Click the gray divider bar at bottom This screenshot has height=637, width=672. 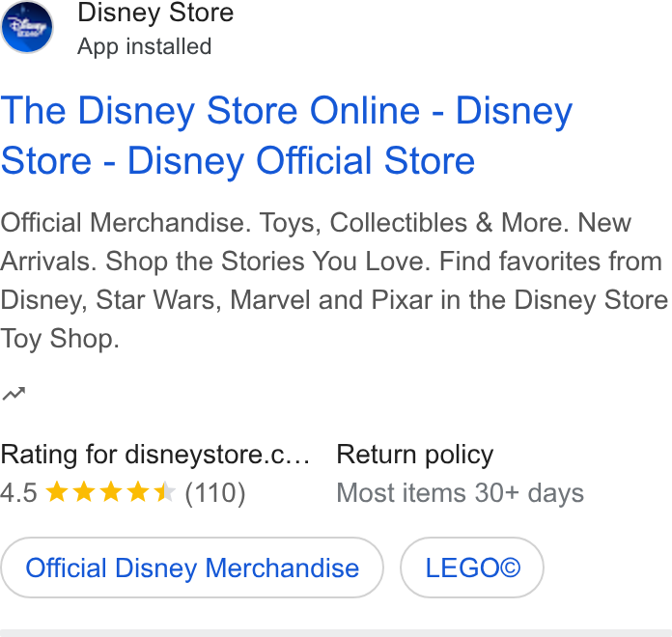pos(336,633)
